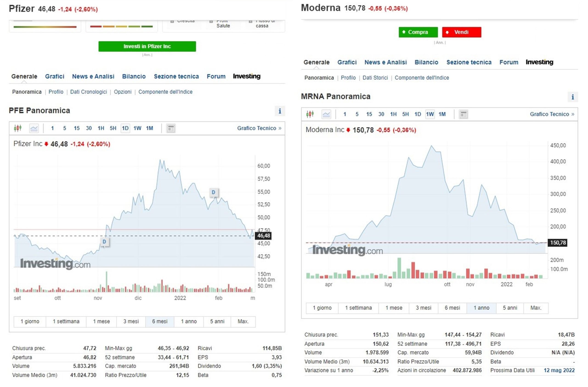Click the MRNA Panoramica info icon
This screenshot has height=387, width=588.
coord(572,97)
